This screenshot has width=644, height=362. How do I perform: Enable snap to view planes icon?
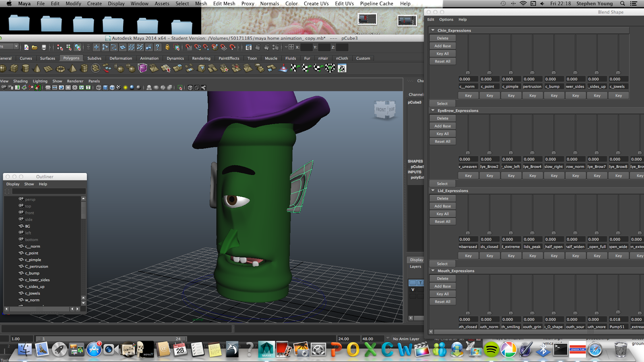(224, 47)
